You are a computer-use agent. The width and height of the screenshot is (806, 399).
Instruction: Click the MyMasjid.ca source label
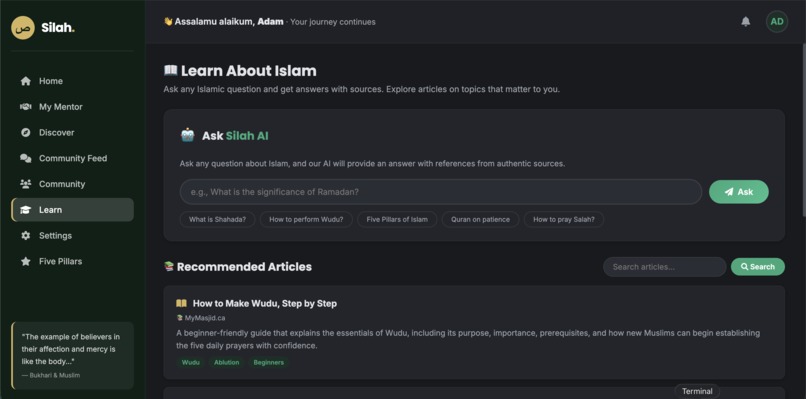pos(205,318)
